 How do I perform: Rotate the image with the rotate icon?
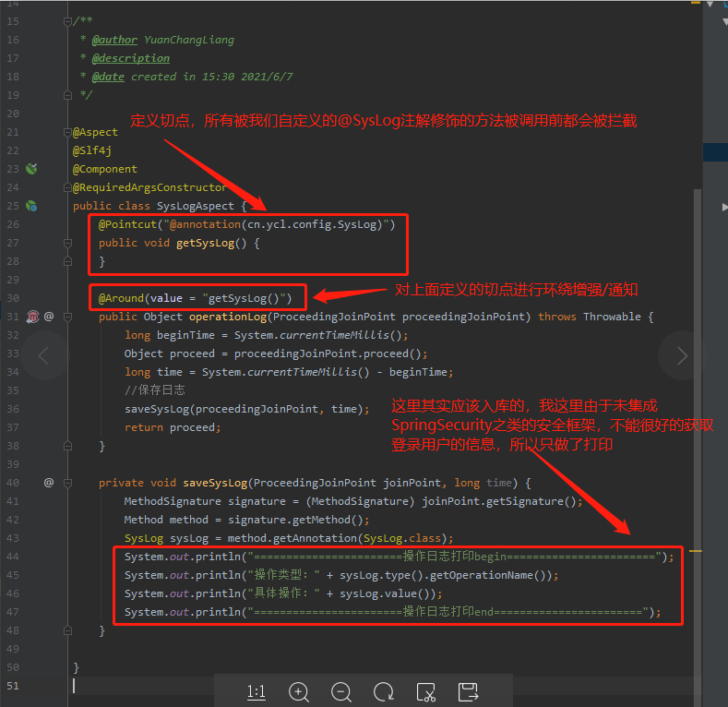384,691
